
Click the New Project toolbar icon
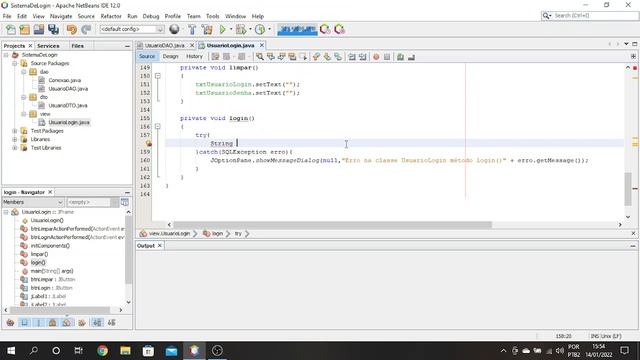[24, 29]
